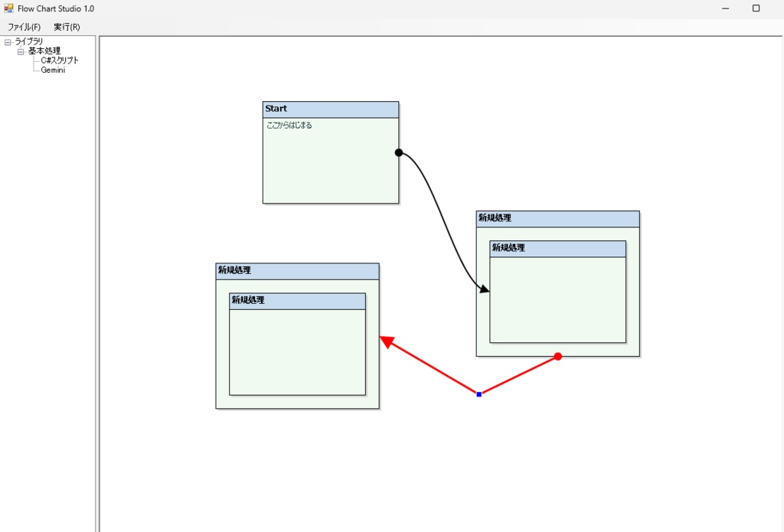Select C#スクリプト in the library tree

click(57, 60)
